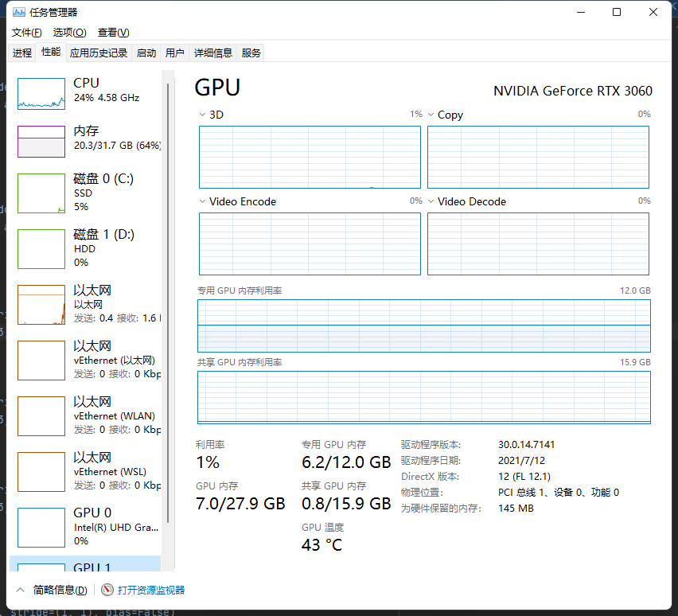Click the Video Decode utilization graph
Screen dimensions: 678x616
[538, 244]
